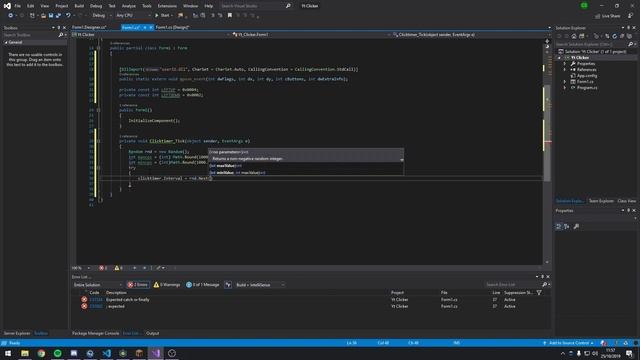Click the bookmark icon in the toolbar

230,16
